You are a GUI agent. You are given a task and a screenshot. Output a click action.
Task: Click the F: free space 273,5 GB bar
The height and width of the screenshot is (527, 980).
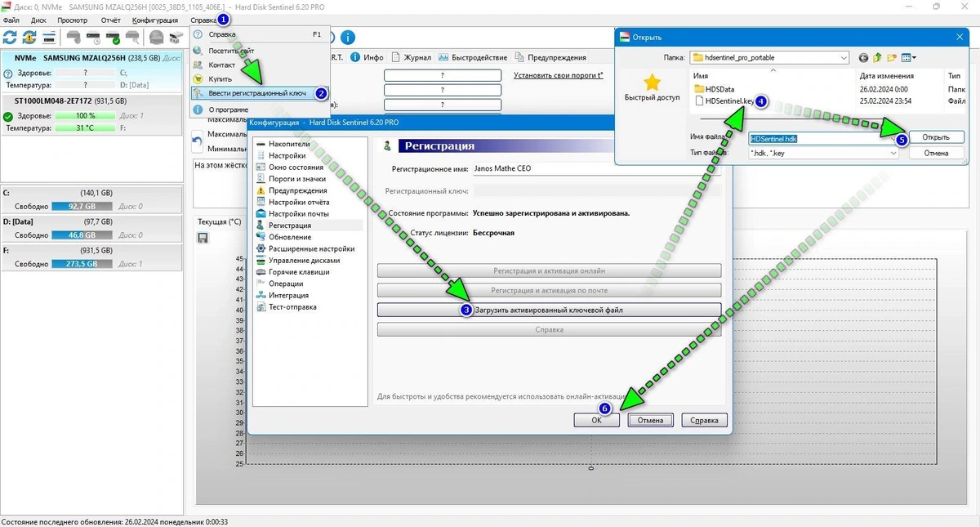(x=82, y=265)
